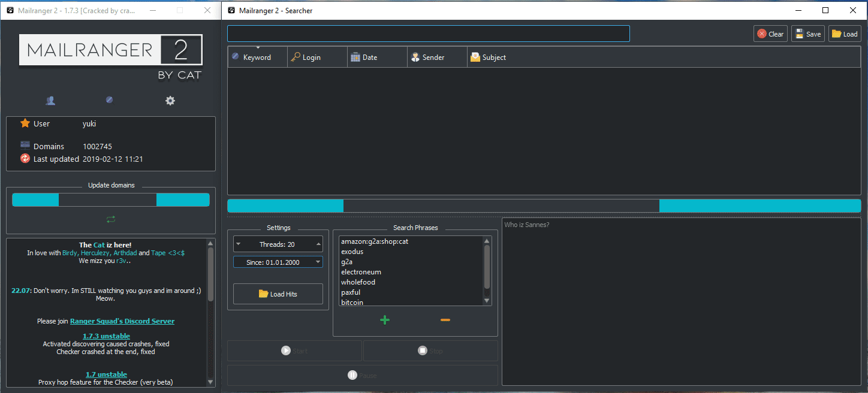Open Ranger Squad's Discord Server link
The image size is (868, 393).
pyautogui.click(x=122, y=321)
